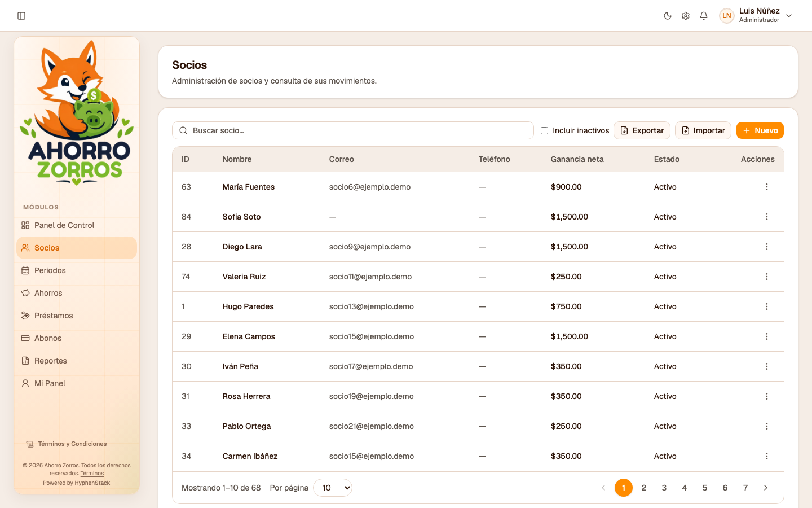Switch to dark mode with moon icon
This screenshot has height=508, width=812.
[x=668, y=16]
